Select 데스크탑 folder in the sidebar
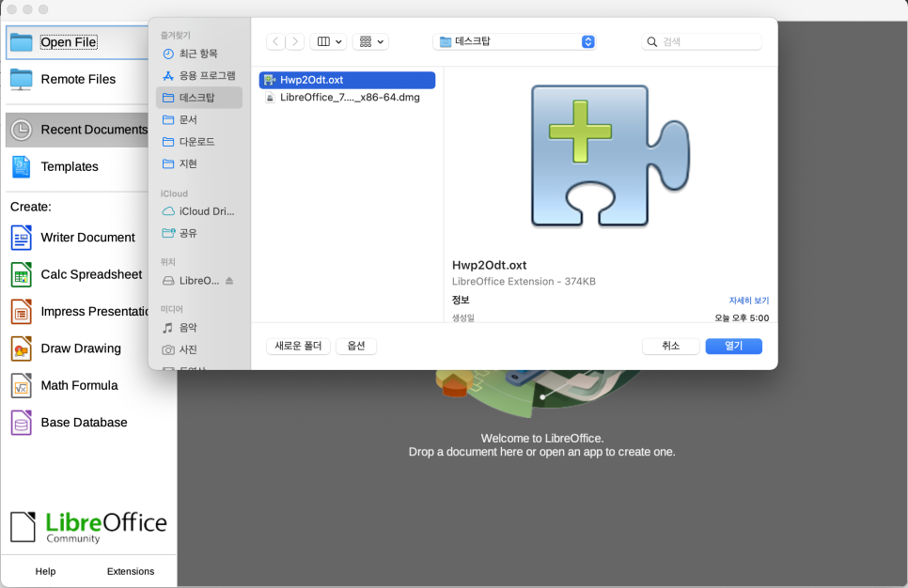The height and width of the screenshot is (588, 908). 198,98
